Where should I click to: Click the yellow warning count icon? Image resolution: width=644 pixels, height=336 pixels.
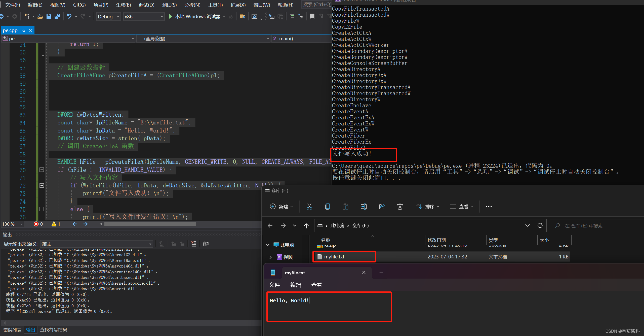[54, 224]
